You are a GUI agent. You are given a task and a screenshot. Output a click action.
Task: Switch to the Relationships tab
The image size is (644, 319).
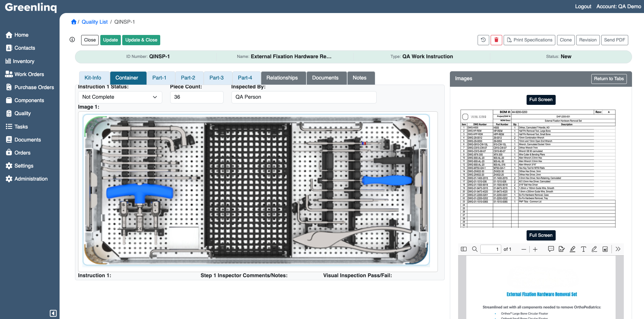tap(283, 78)
